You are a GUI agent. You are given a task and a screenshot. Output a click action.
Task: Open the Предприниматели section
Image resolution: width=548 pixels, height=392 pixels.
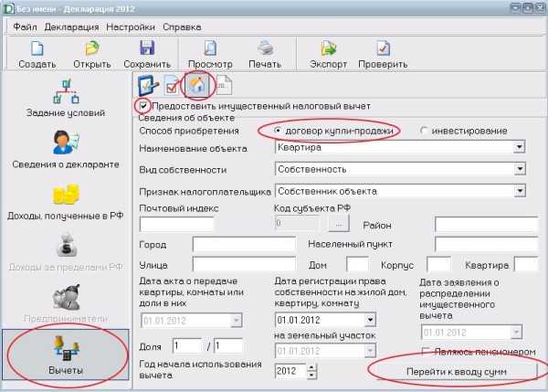66,303
